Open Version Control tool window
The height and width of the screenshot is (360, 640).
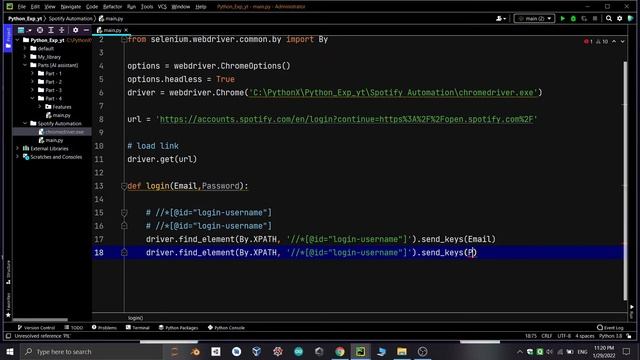(x=36, y=327)
